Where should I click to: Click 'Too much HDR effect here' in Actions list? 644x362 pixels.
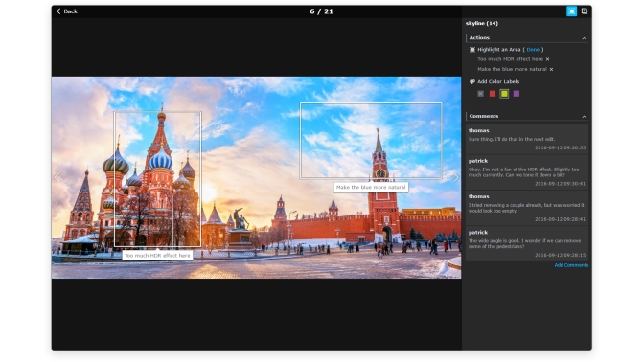coord(510,59)
